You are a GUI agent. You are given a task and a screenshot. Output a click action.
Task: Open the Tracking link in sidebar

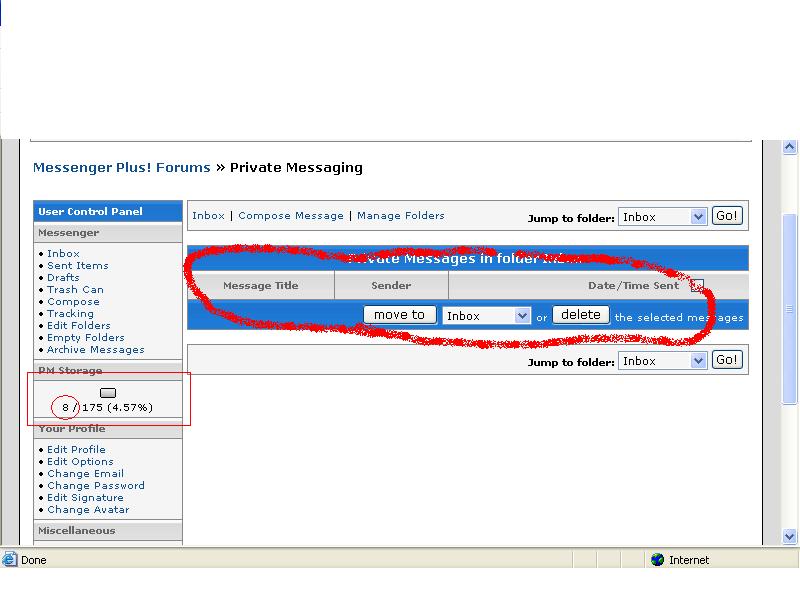(70, 314)
